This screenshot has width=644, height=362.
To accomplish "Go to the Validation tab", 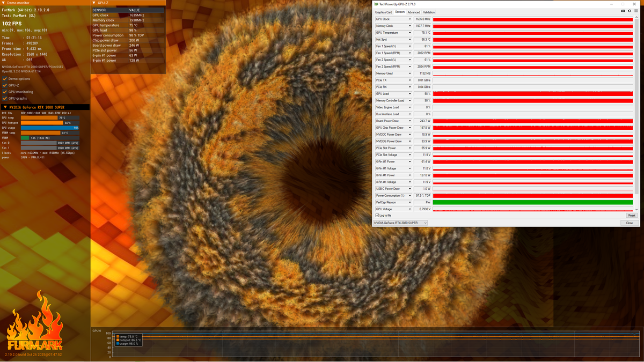I will click(429, 12).
